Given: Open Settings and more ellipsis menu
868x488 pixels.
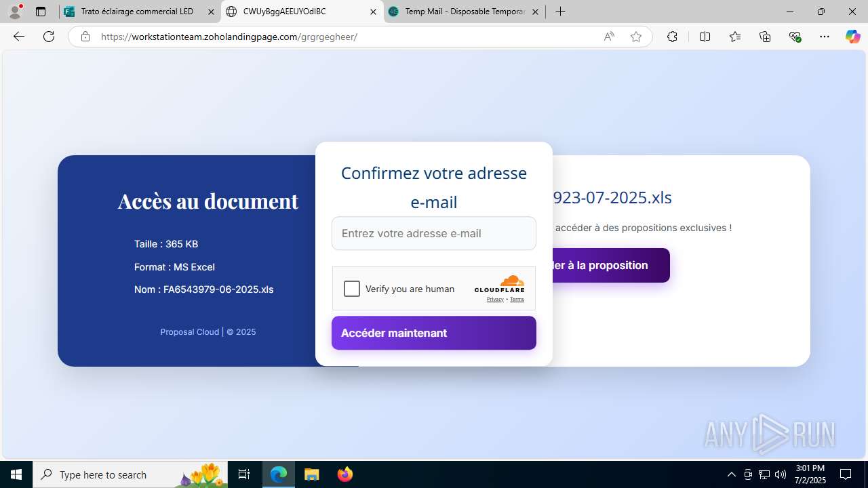Looking at the screenshot, I should pos(825,37).
